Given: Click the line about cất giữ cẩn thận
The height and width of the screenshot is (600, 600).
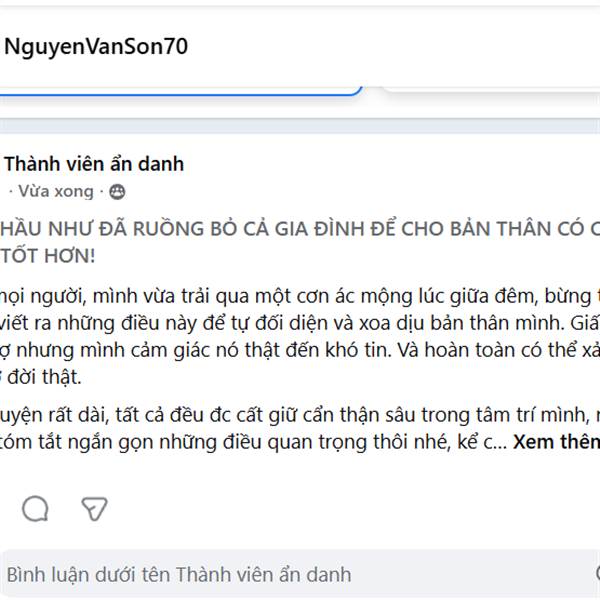Looking at the screenshot, I should tap(300, 415).
